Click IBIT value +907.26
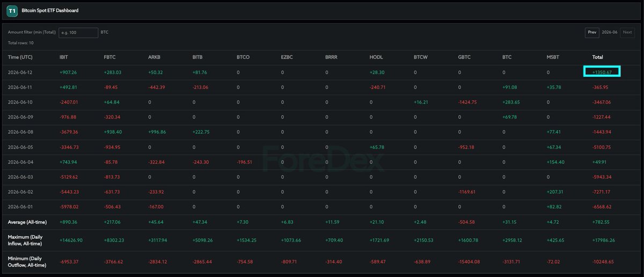644x277 pixels. pyautogui.click(x=68, y=72)
